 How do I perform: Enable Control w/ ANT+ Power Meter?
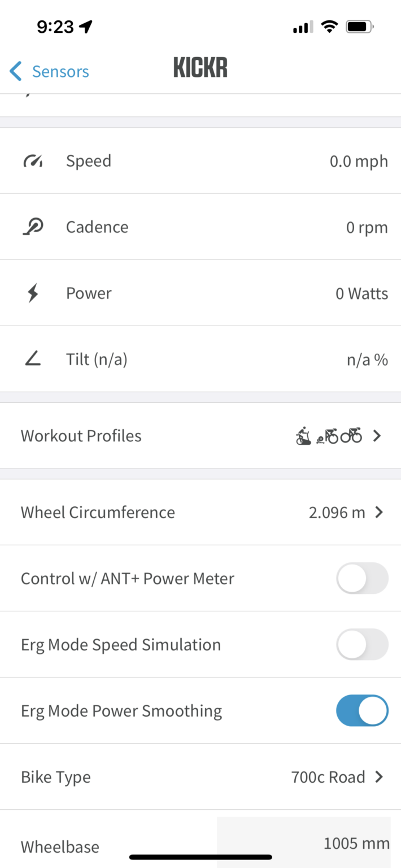click(x=362, y=578)
